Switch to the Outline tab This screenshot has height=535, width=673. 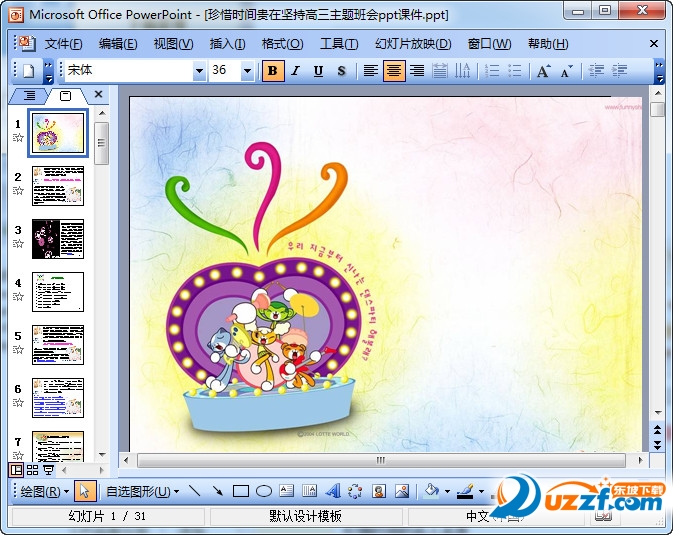(29, 95)
